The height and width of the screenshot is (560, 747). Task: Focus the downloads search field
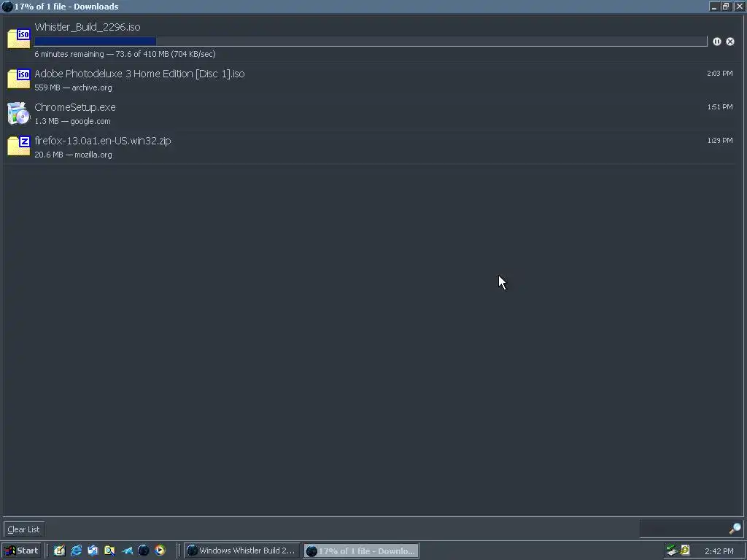tap(684, 529)
